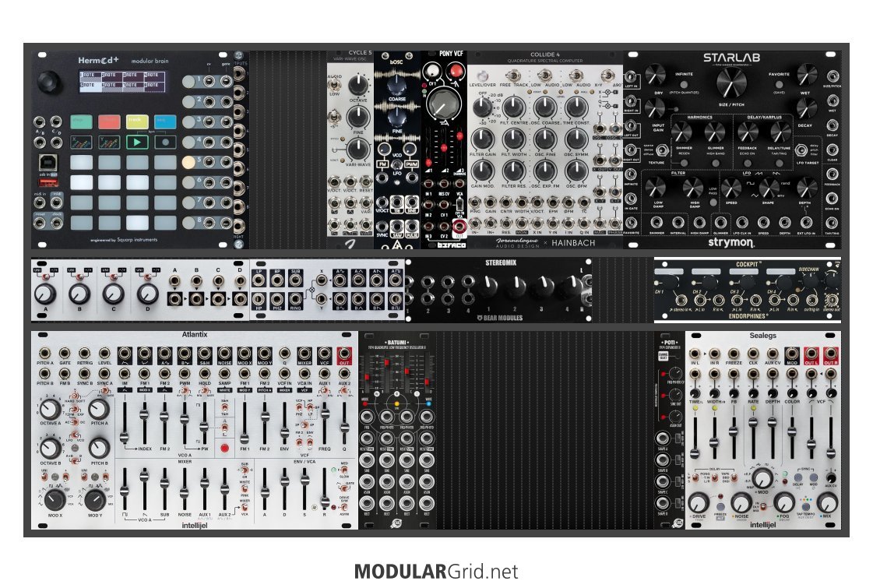The image size is (873, 588).
Task: Select the X effects button on Hermod+
Action: [81, 142]
